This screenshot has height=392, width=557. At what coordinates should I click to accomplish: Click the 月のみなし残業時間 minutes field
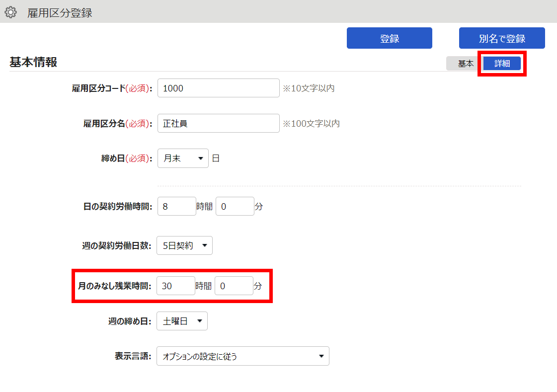pos(234,286)
